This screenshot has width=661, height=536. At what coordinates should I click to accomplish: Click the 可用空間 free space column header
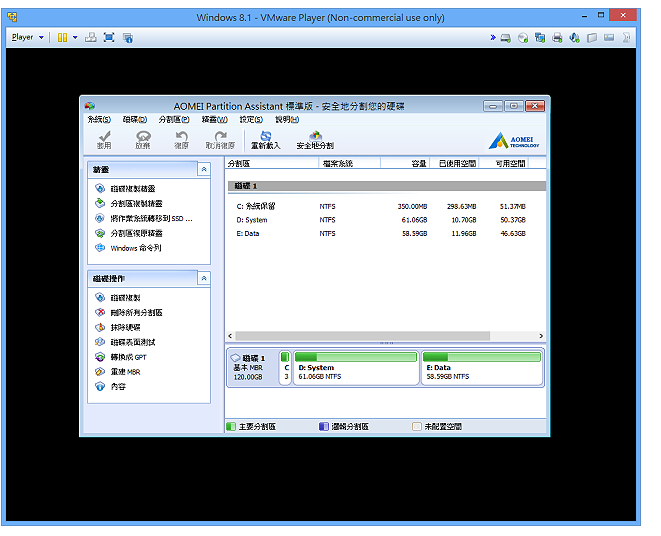(x=504, y=164)
